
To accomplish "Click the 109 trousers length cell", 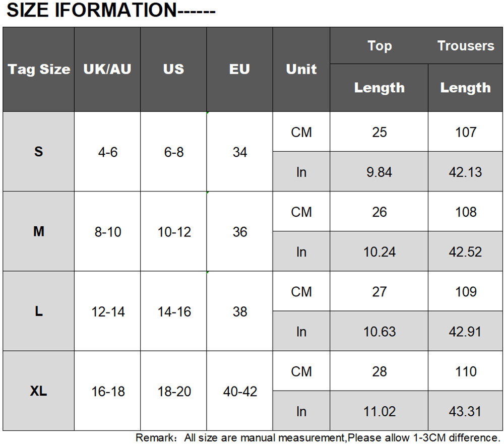I will [x=465, y=291].
